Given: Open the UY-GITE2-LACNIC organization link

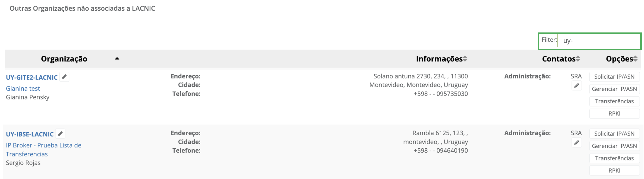Looking at the screenshot, I should click(x=32, y=77).
